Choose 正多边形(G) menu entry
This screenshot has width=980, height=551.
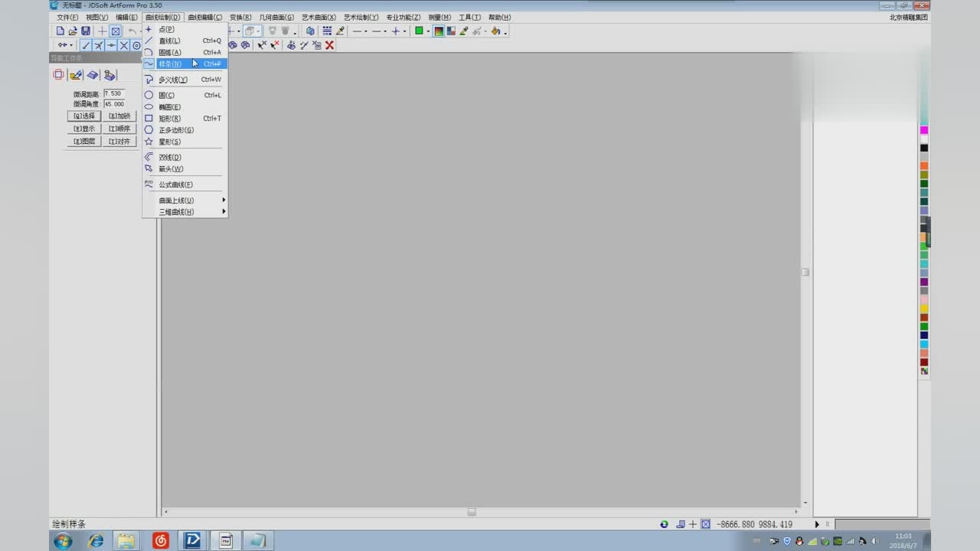185,130
